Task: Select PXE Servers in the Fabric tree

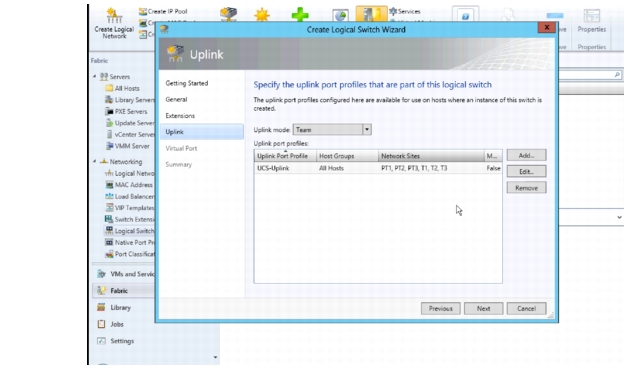Action: coord(126,111)
